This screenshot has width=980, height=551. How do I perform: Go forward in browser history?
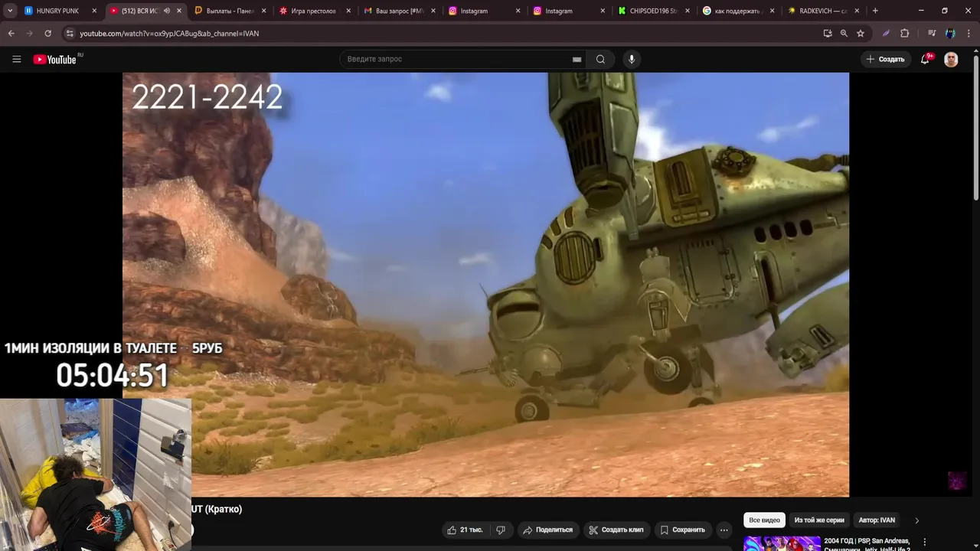29,34
